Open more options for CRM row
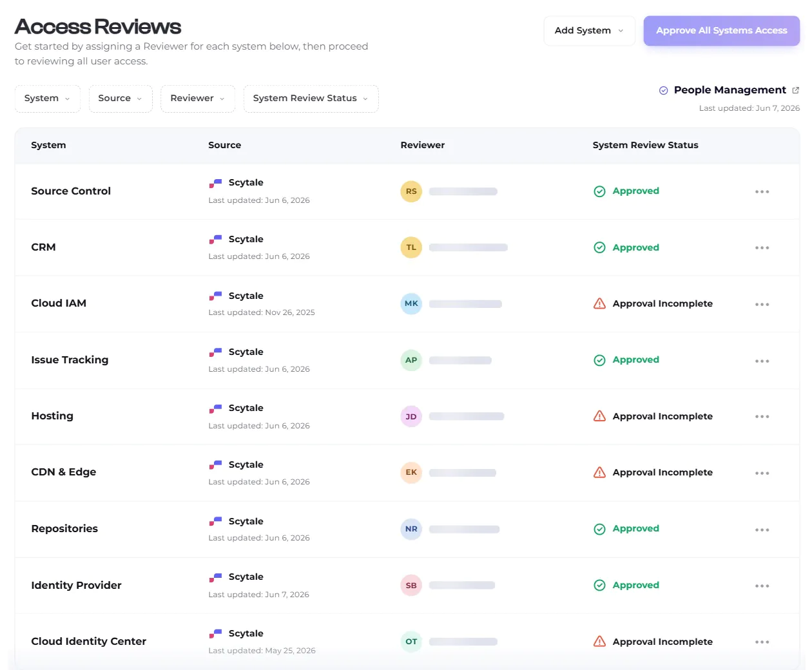Viewport: 812px width, 670px height. click(762, 247)
